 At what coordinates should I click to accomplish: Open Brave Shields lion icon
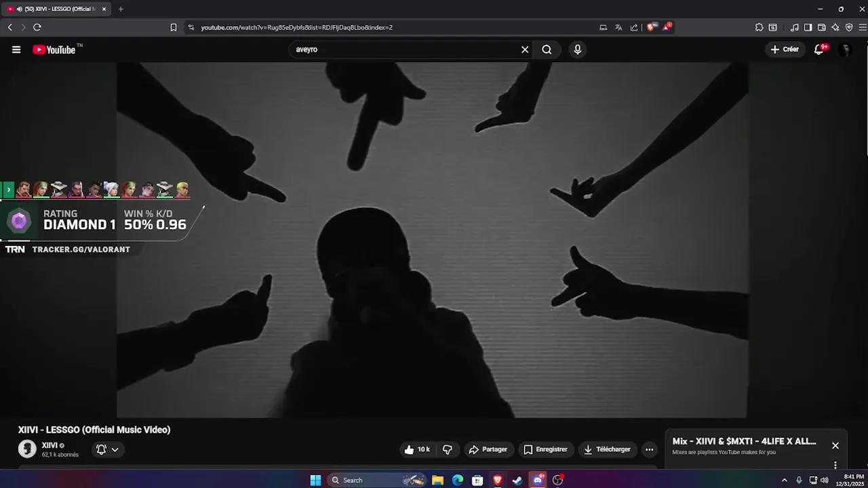tap(651, 27)
